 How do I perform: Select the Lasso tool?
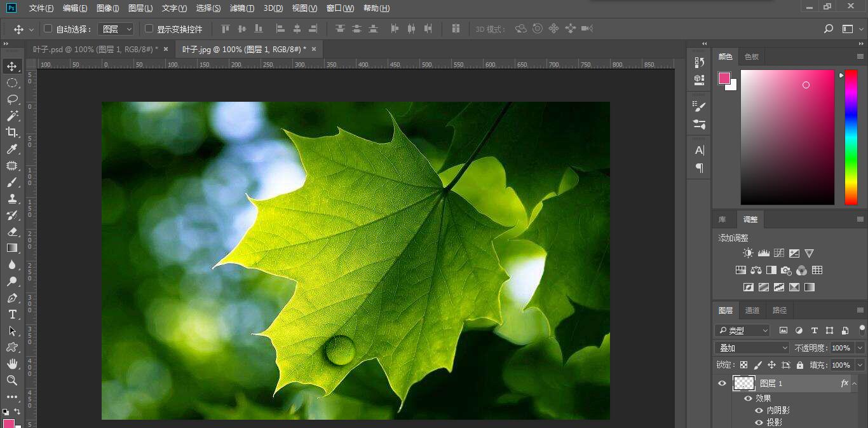[12, 99]
